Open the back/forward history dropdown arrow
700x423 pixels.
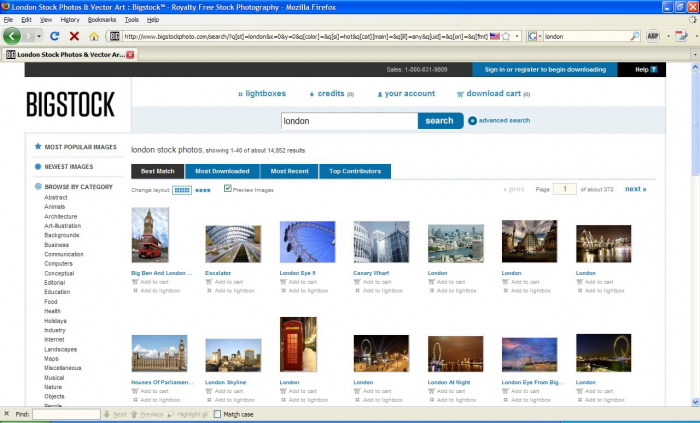39,36
